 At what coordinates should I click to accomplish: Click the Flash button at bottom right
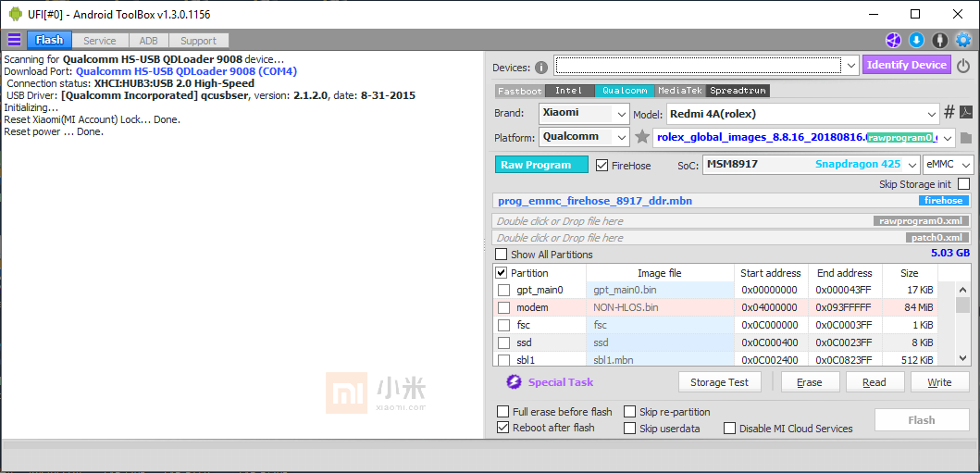922,420
